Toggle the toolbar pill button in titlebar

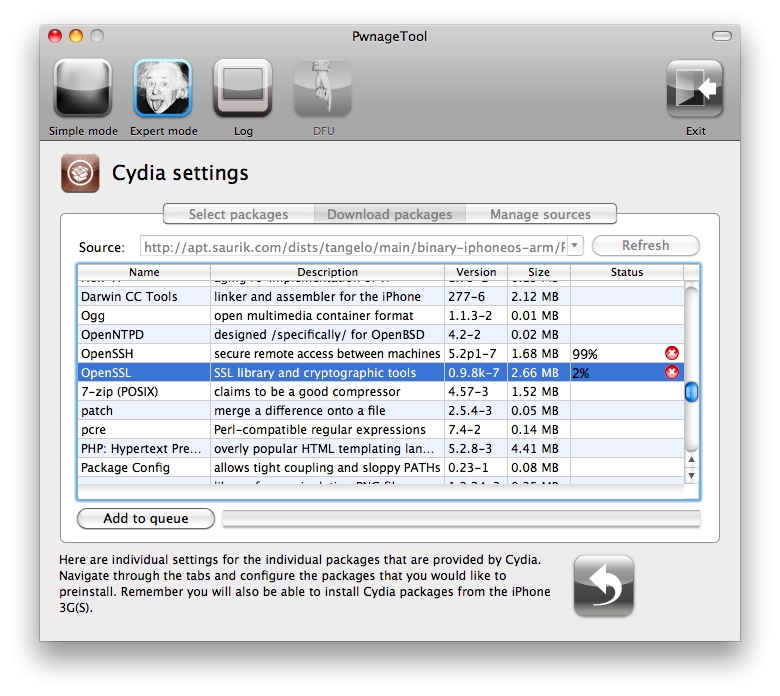coord(721,36)
